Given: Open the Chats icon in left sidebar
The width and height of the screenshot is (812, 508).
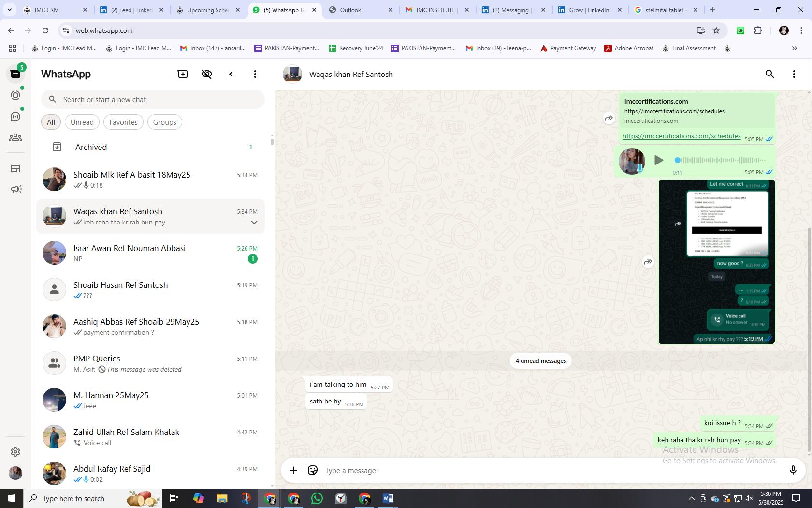Looking at the screenshot, I should [x=15, y=74].
